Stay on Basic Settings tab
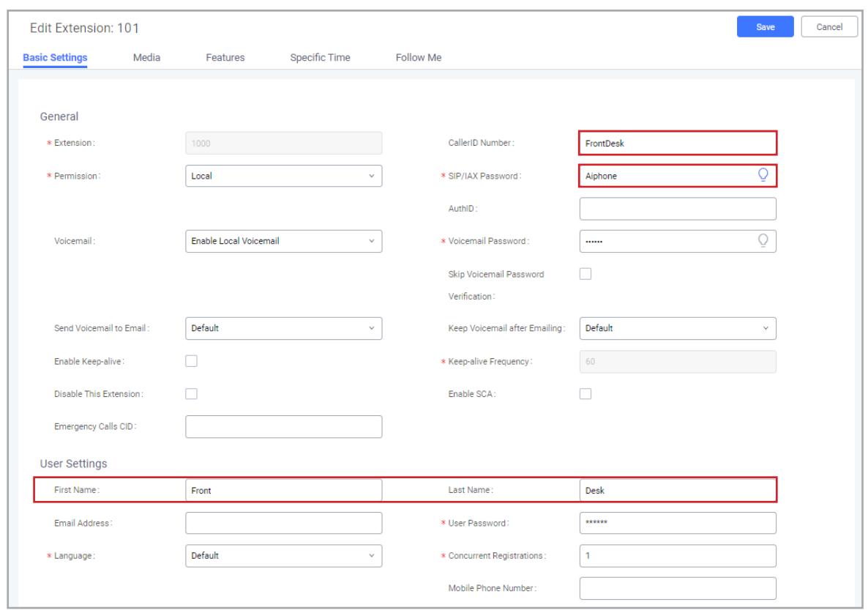This screenshot has width=868, height=613. click(x=55, y=58)
